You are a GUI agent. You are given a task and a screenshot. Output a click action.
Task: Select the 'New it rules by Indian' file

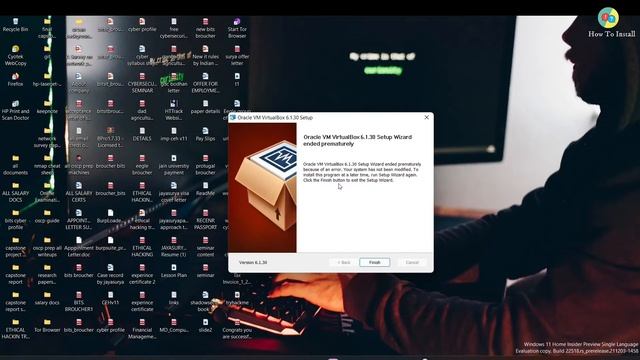(205, 56)
